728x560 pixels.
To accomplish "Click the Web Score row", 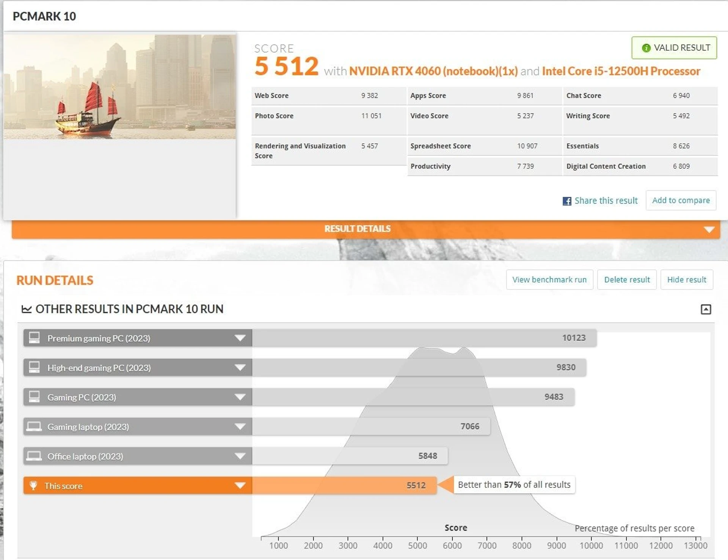I will pos(329,96).
